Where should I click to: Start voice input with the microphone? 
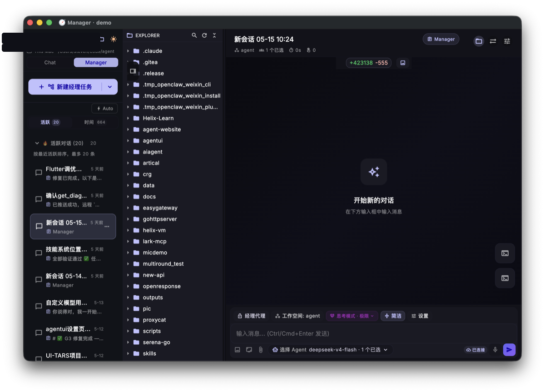(x=495, y=350)
